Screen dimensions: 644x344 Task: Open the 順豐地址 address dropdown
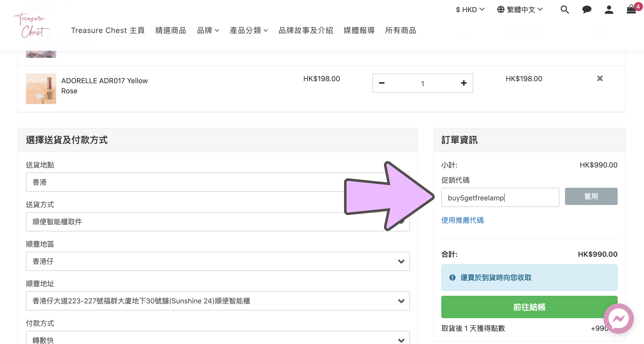[218, 301]
